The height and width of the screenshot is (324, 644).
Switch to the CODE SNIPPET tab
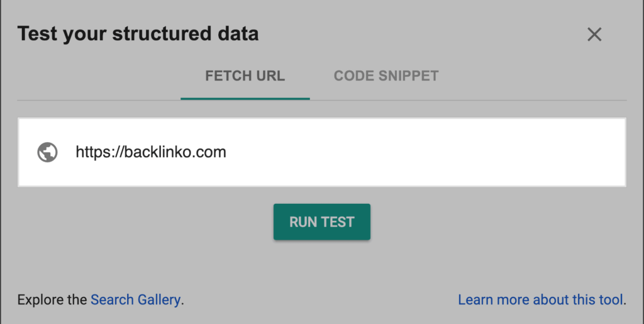coord(386,76)
